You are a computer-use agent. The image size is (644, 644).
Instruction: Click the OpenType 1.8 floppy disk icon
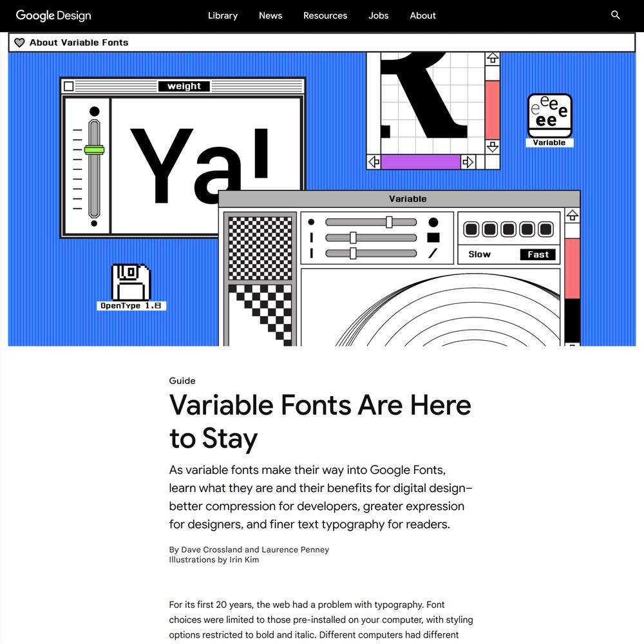click(131, 282)
